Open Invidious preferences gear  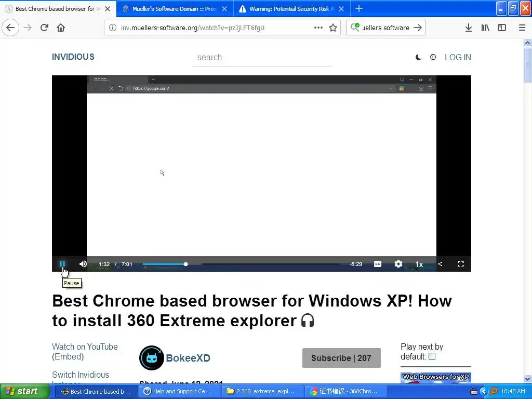click(x=433, y=57)
